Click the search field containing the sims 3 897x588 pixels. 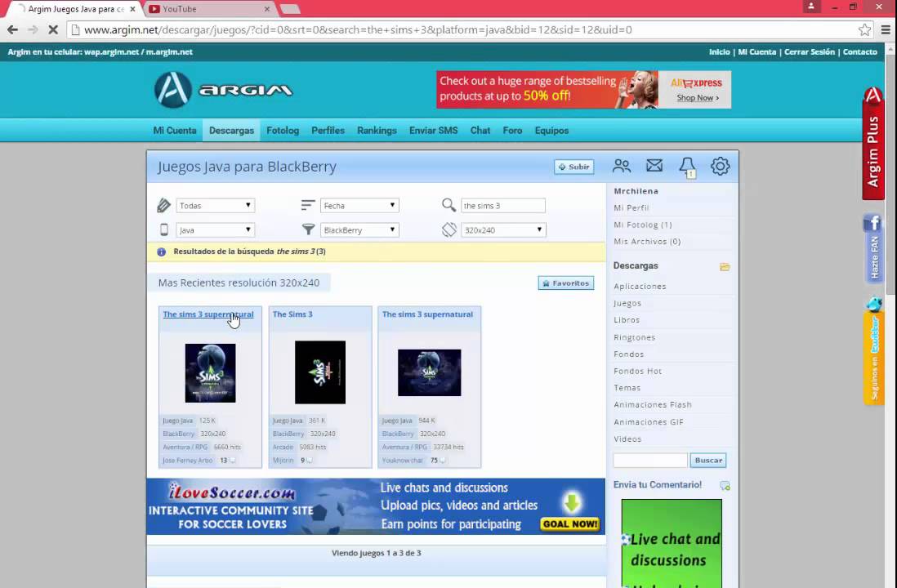click(503, 205)
